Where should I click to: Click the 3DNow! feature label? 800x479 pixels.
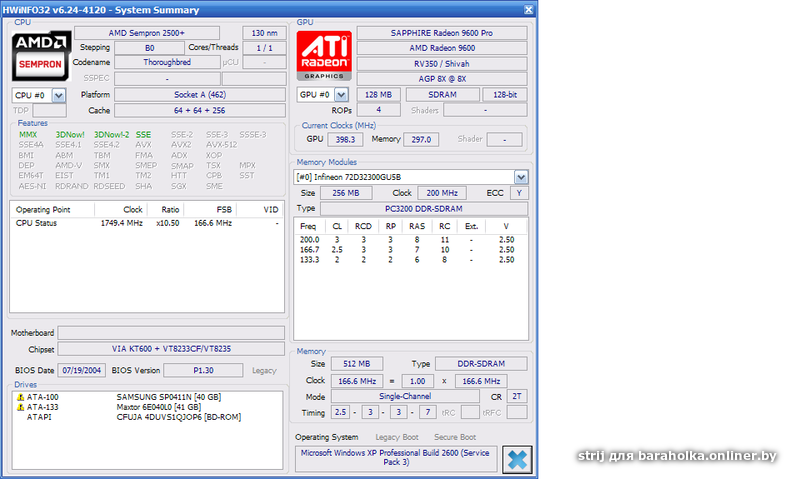pos(70,135)
